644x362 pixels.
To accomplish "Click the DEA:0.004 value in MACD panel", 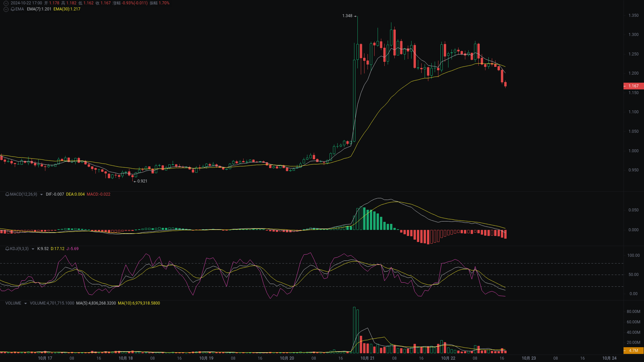I will point(75,194).
